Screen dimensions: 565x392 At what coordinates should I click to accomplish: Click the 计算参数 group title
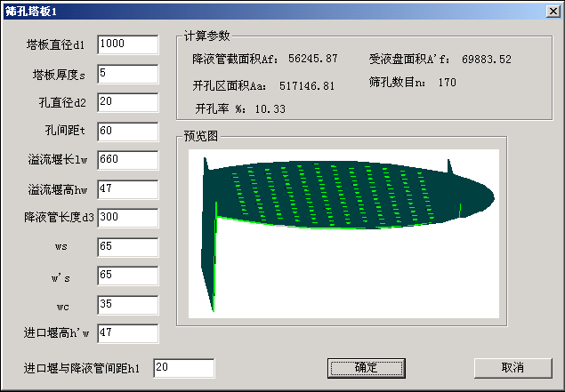[x=206, y=36]
